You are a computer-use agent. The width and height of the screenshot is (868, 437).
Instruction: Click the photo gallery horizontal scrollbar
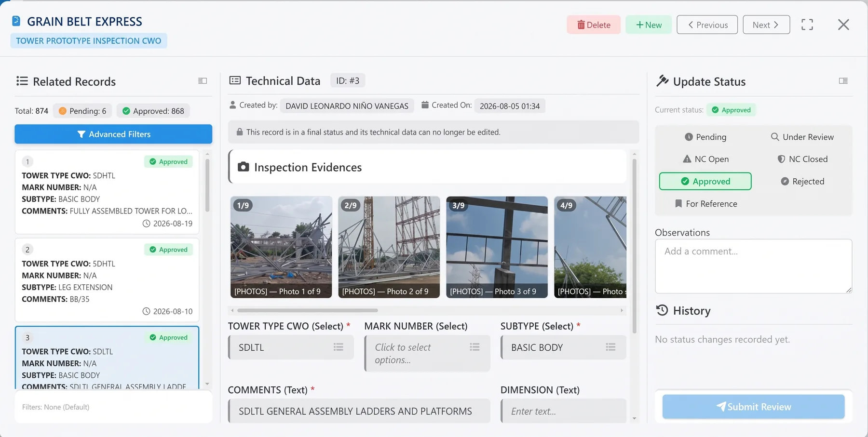308,310
